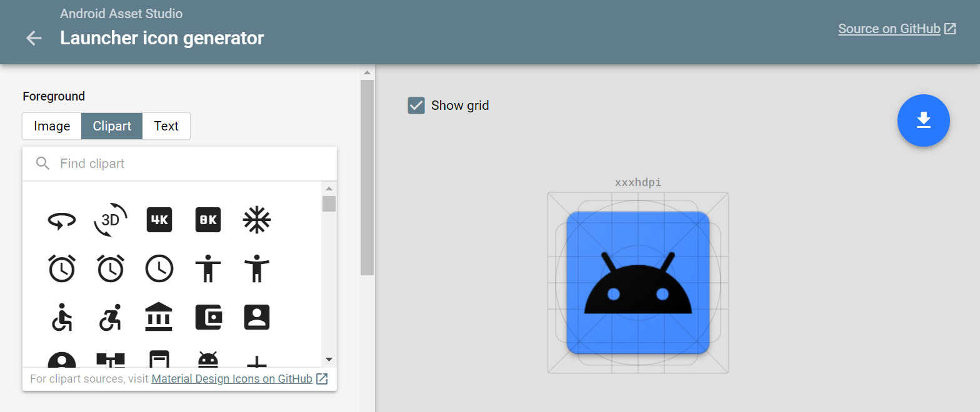Select the Clipart foreground tab
The height and width of the screenshot is (412, 980).
point(112,126)
